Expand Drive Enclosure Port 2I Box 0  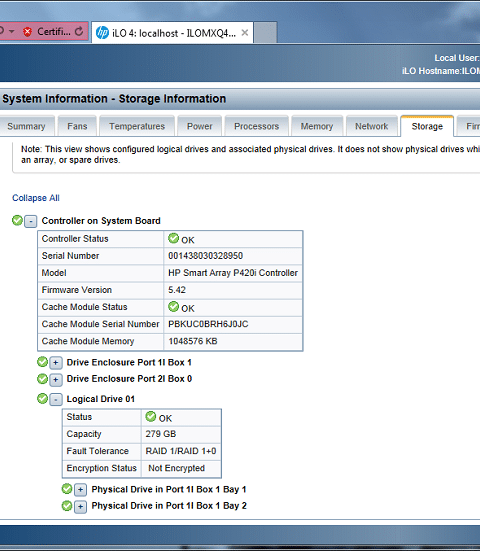(x=56, y=380)
